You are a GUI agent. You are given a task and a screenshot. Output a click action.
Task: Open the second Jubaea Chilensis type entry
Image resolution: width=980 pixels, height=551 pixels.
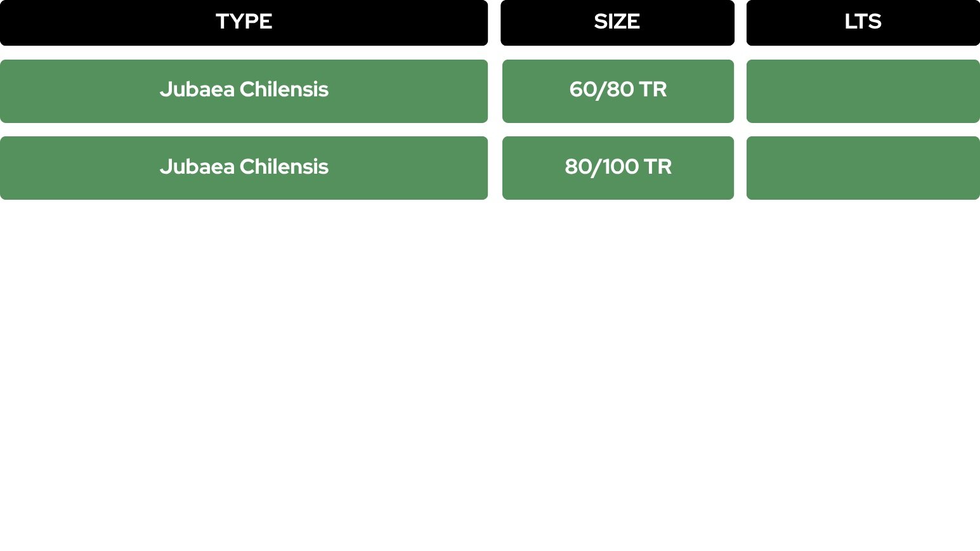(244, 168)
